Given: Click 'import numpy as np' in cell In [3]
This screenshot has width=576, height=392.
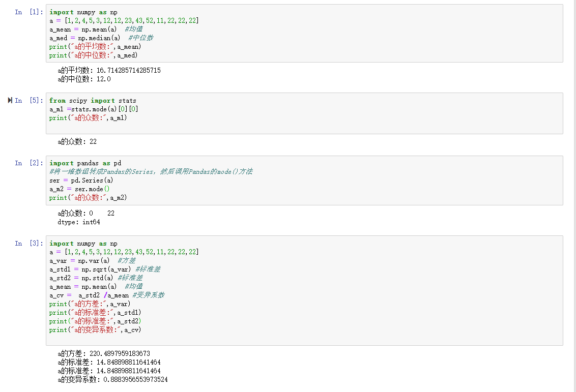Looking at the screenshot, I should click(x=83, y=244).
